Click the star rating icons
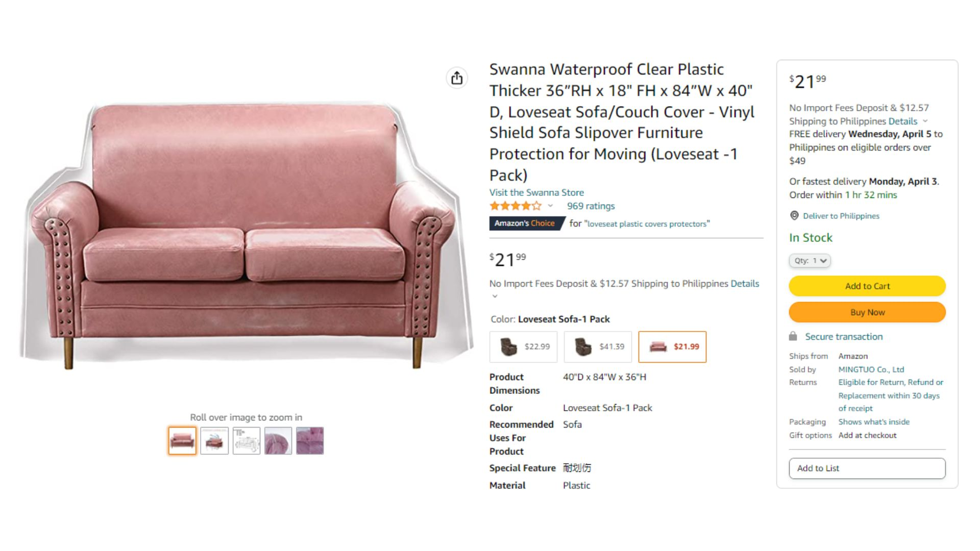This screenshot has width=980, height=551. tap(515, 206)
